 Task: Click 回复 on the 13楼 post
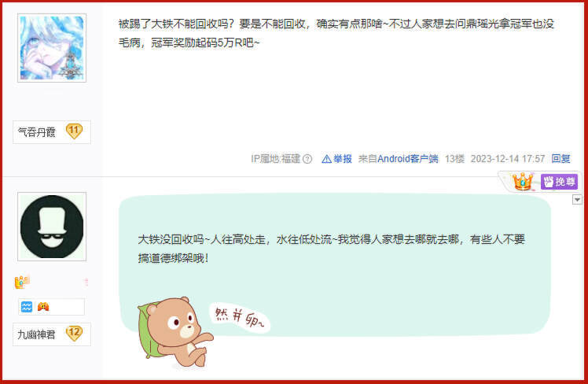point(560,159)
